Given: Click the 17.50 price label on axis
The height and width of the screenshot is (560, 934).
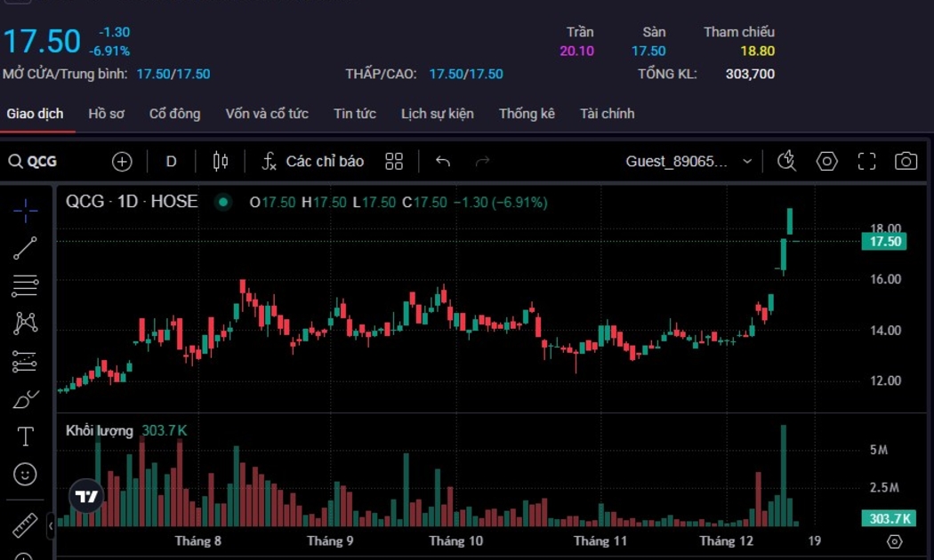Looking at the screenshot, I should [x=884, y=242].
